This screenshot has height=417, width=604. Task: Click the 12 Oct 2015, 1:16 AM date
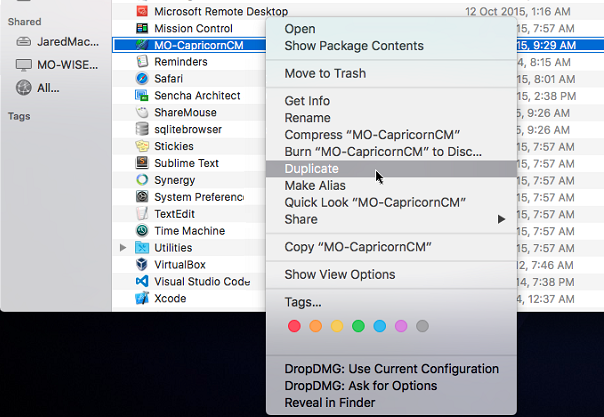pyautogui.click(x=518, y=12)
